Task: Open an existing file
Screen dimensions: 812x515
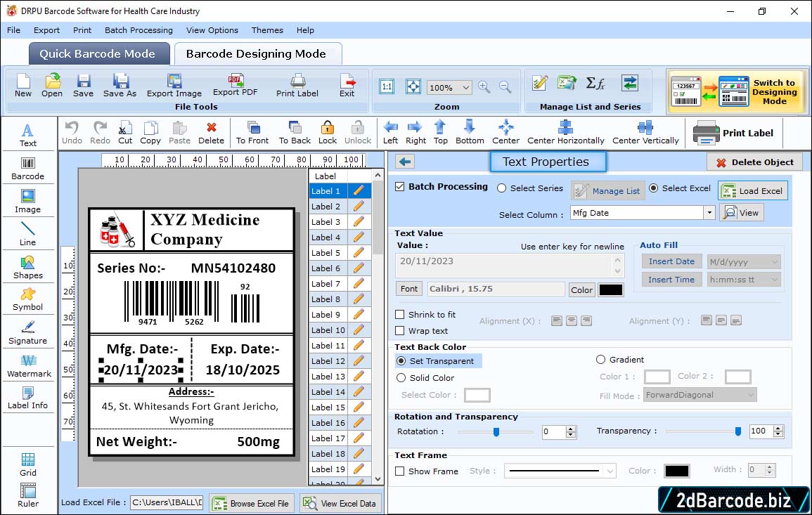Action: pyautogui.click(x=52, y=86)
